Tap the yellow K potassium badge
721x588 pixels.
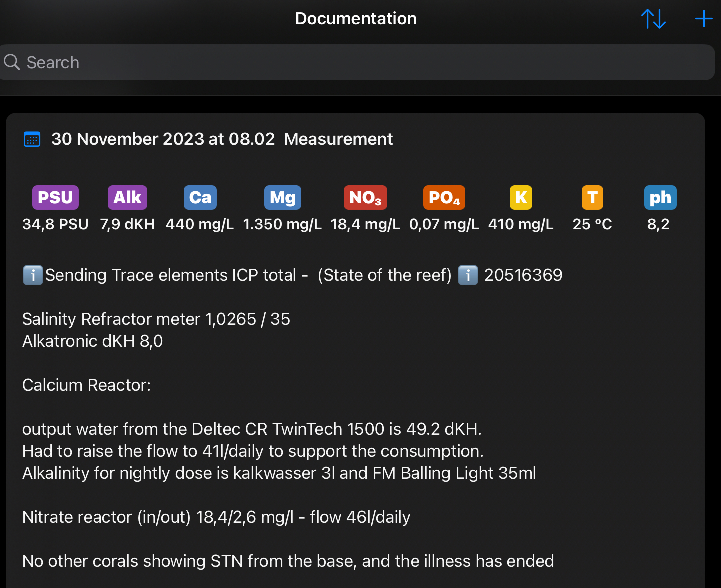521,198
